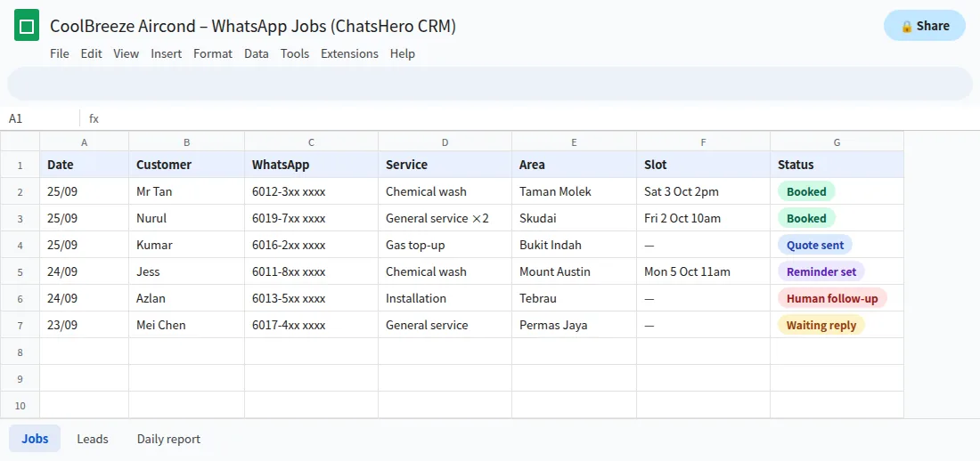Click the Status header cell
The image size is (980, 461).
[x=837, y=165]
